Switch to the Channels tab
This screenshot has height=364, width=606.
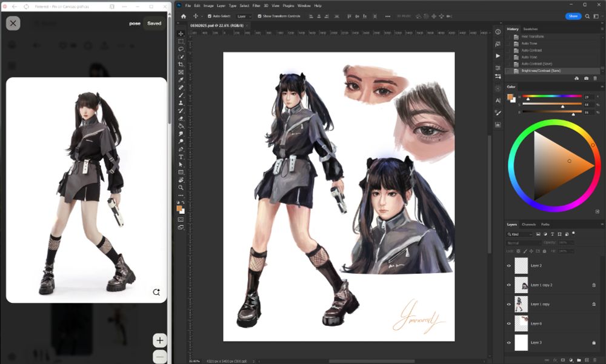tap(528, 224)
